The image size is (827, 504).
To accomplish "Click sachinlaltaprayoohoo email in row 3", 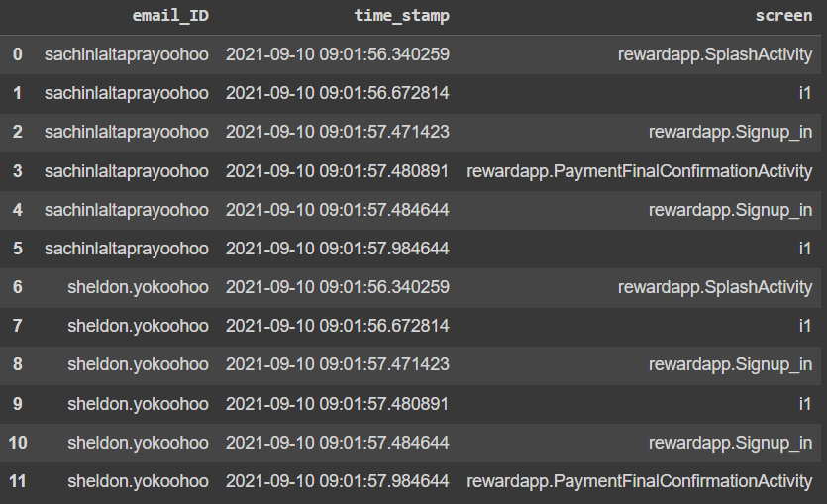I will tap(127, 172).
